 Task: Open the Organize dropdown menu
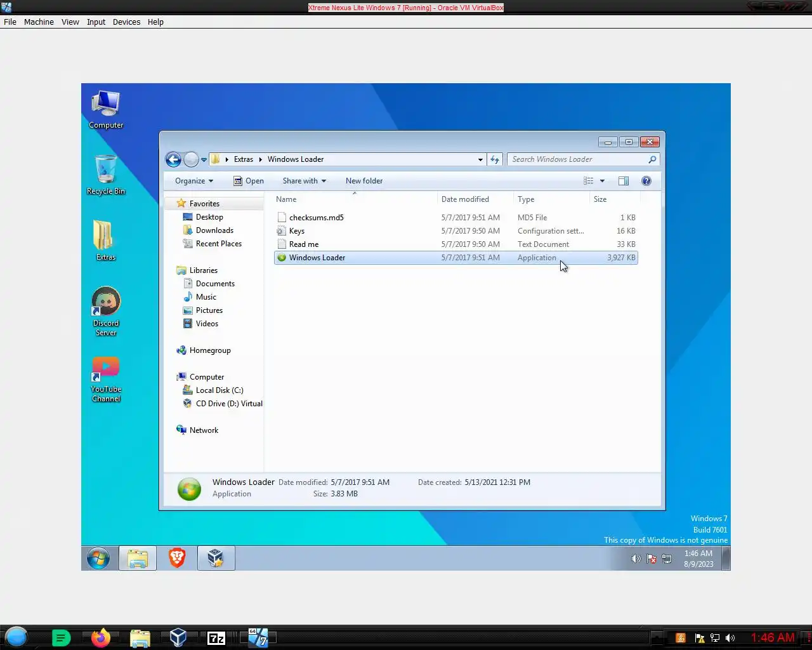pos(194,181)
